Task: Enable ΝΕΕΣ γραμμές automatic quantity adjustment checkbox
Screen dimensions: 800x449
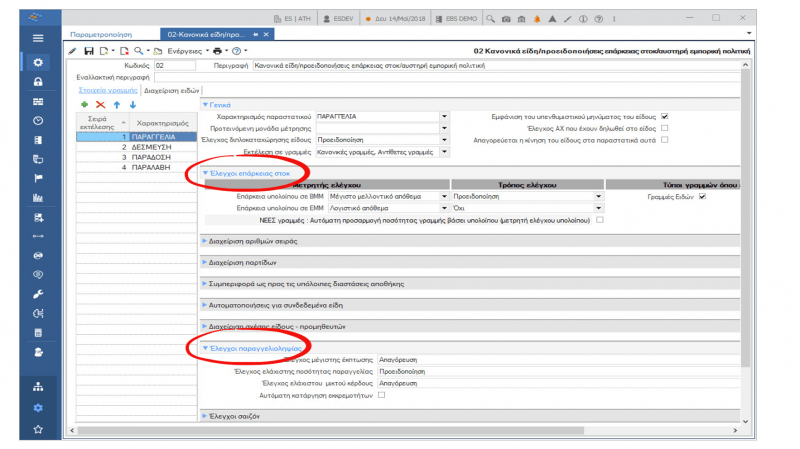Action: click(x=599, y=220)
